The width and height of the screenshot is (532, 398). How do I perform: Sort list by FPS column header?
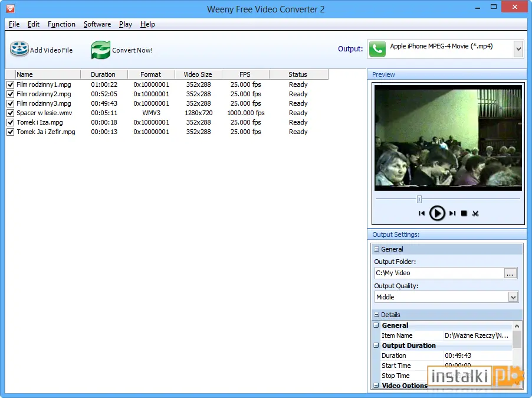245,74
